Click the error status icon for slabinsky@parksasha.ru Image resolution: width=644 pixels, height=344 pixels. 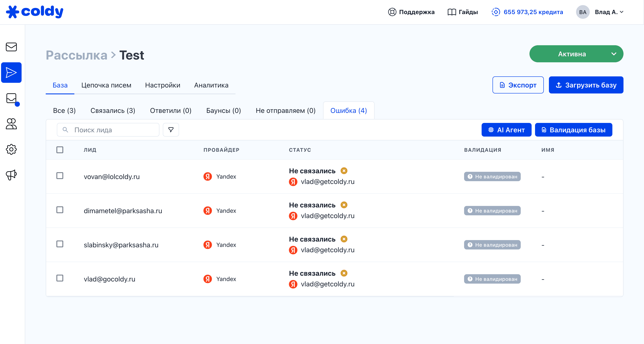click(344, 239)
